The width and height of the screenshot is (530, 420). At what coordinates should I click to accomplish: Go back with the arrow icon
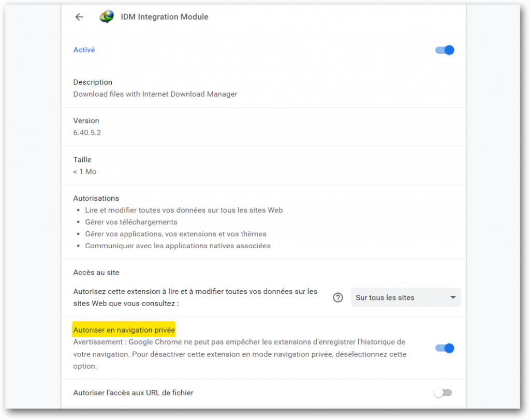(79, 17)
